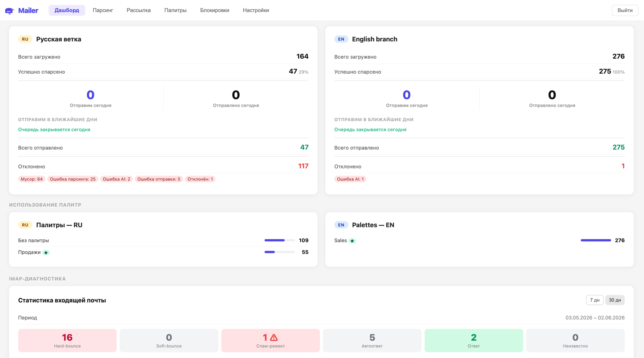The image size is (644, 358).
Task: Click the EN badge beside Palettes — EN
Action: coord(341,225)
